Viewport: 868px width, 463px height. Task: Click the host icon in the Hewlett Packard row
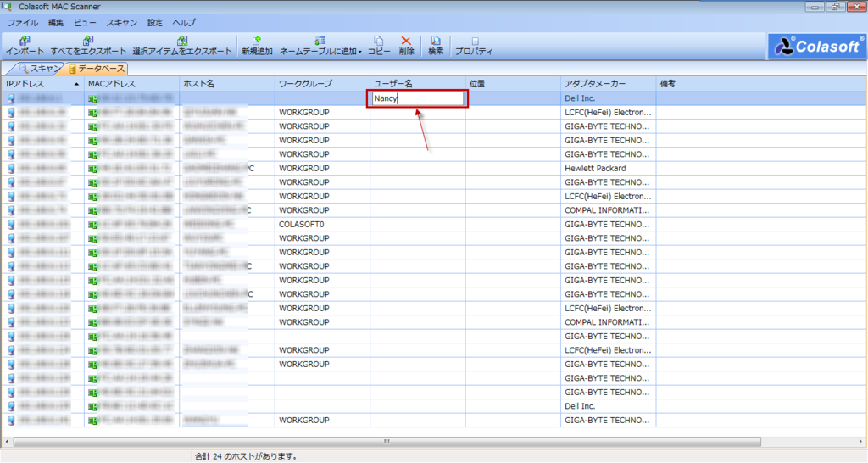[11, 169]
